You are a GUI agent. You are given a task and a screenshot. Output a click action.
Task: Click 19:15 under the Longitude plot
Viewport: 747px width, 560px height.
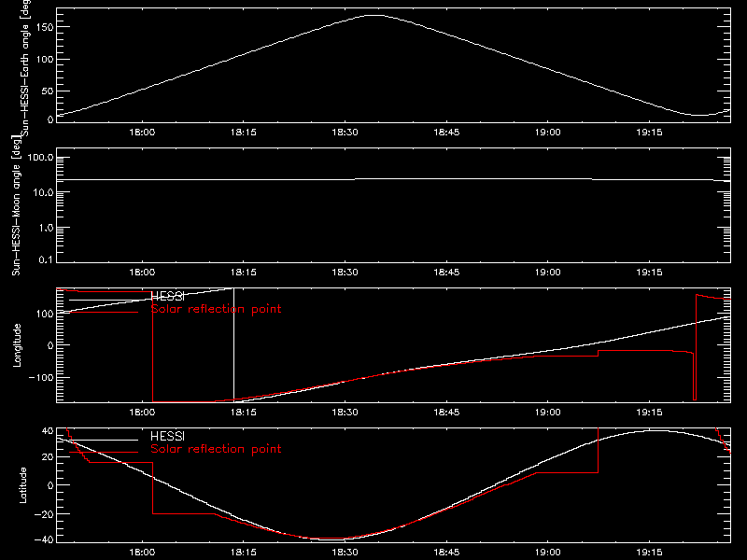click(649, 412)
